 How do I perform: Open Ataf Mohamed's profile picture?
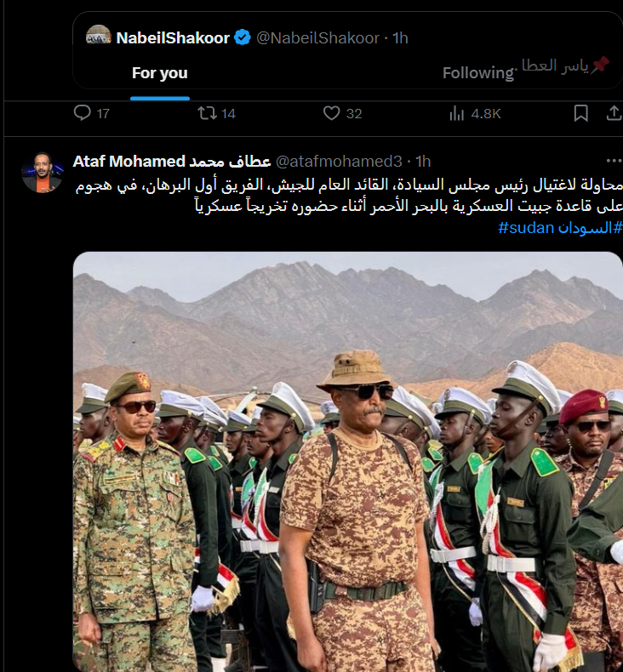click(43, 173)
